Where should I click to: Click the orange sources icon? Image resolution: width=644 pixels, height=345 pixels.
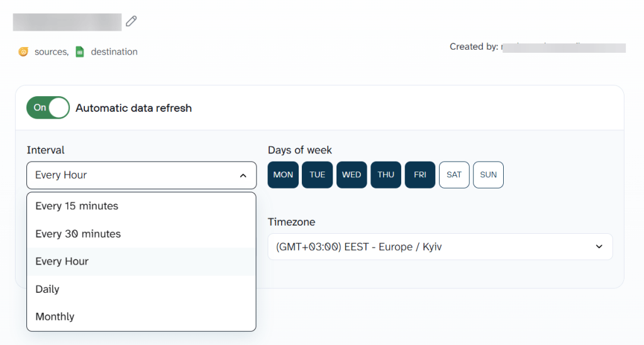pos(23,52)
